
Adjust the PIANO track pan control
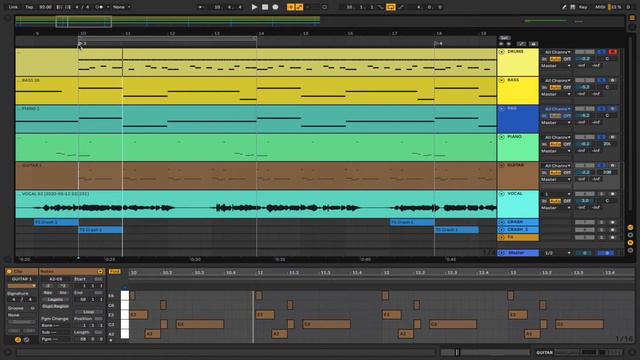[x=607, y=144]
